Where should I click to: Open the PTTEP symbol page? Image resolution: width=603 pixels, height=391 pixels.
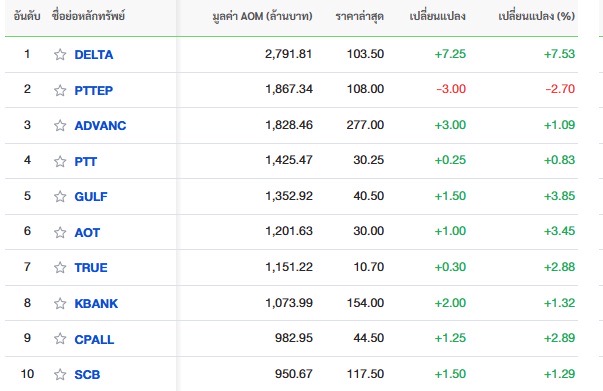[x=94, y=90]
